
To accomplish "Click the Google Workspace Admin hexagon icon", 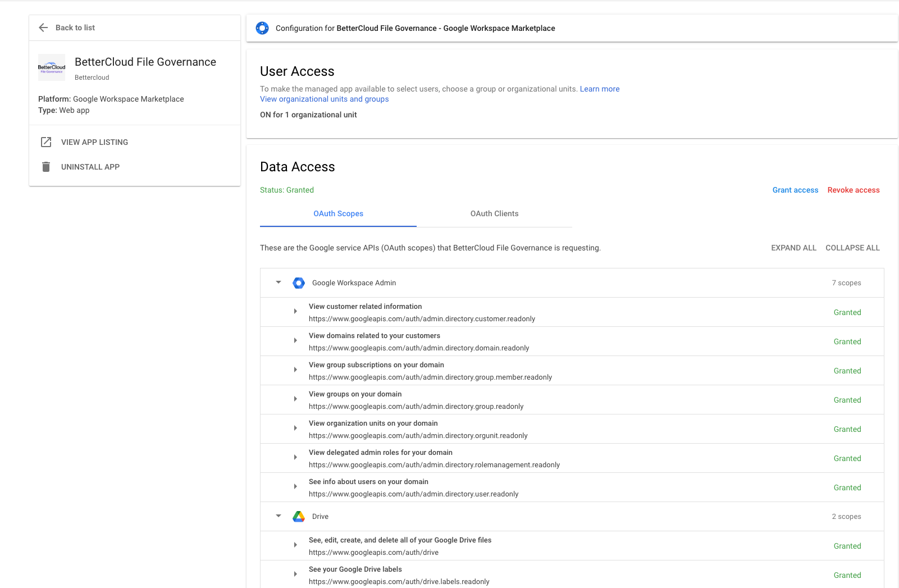I will pyautogui.click(x=299, y=283).
